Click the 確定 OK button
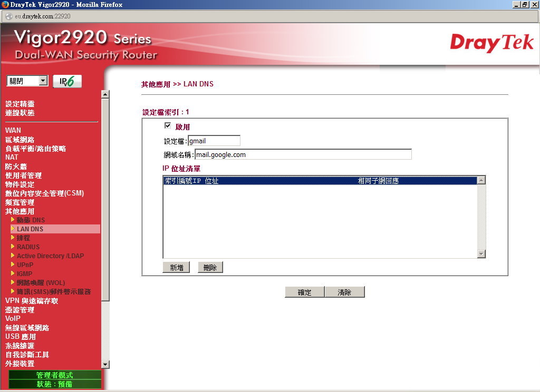The height and width of the screenshot is (392, 540). tap(304, 292)
